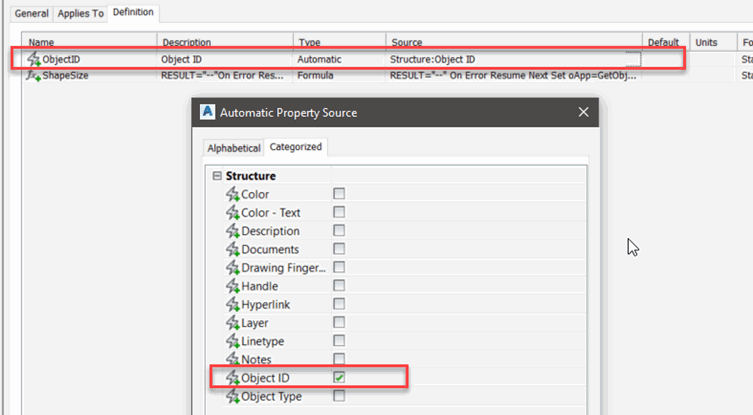Click the Default cell of ObjectID row
Viewport: 753px width, 415px height.
[x=662, y=60]
